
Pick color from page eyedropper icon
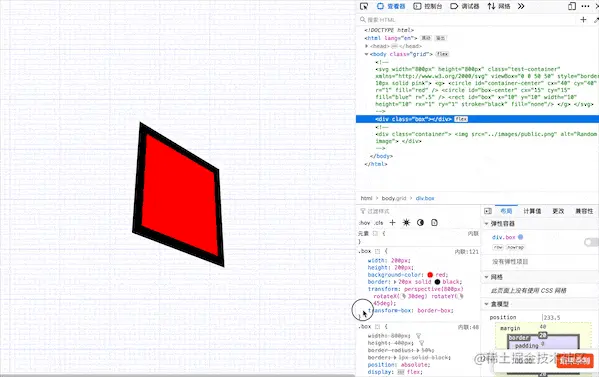pos(596,20)
